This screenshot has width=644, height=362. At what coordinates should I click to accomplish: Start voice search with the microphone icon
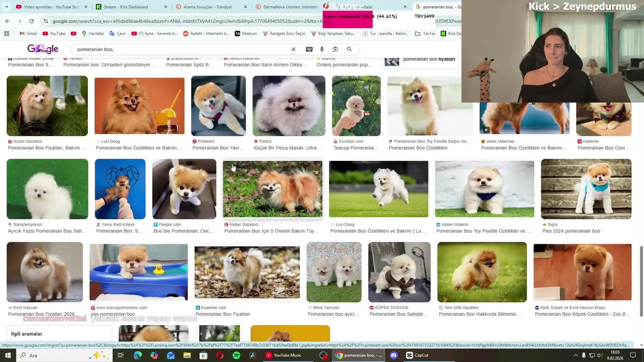tap(322, 49)
